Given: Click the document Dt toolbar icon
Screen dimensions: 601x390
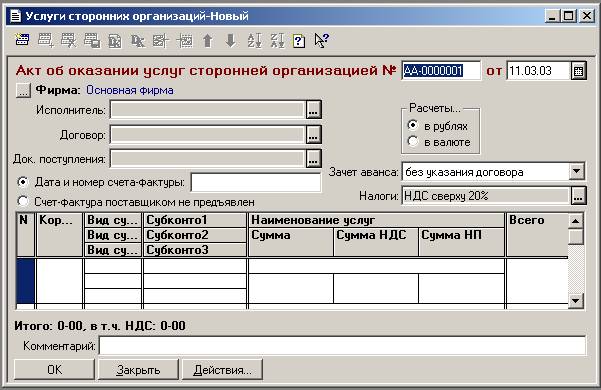Looking at the screenshot, I should [115, 41].
